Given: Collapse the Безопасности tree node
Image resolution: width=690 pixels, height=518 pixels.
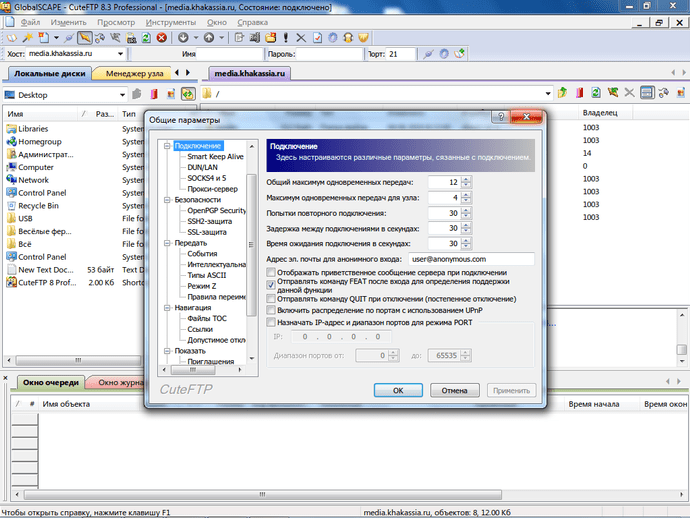Looking at the screenshot, I should (167, 200).
